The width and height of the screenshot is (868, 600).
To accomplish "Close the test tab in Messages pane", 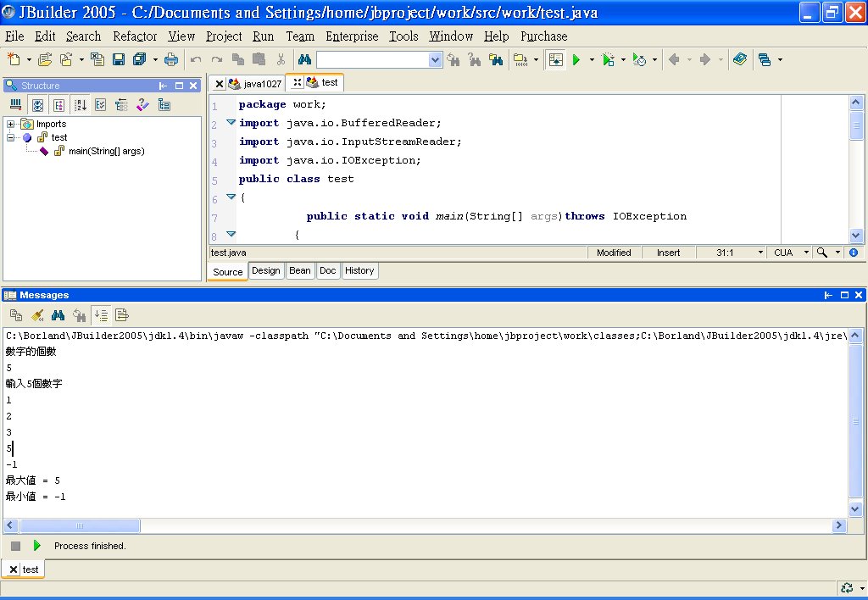I will click(x=14, y=569).
